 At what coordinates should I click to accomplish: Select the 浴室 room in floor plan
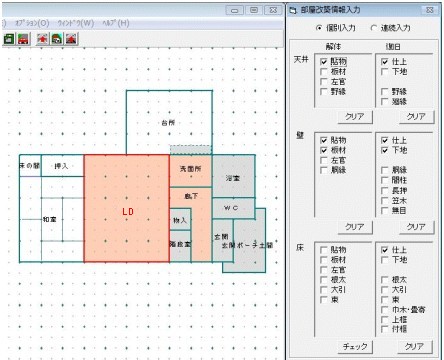233,177
